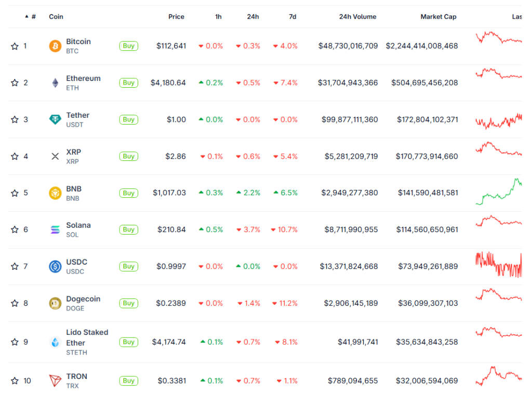Click the XRP logo icon
The width and height of the screenshot is (532, 394).
[55, 156]
